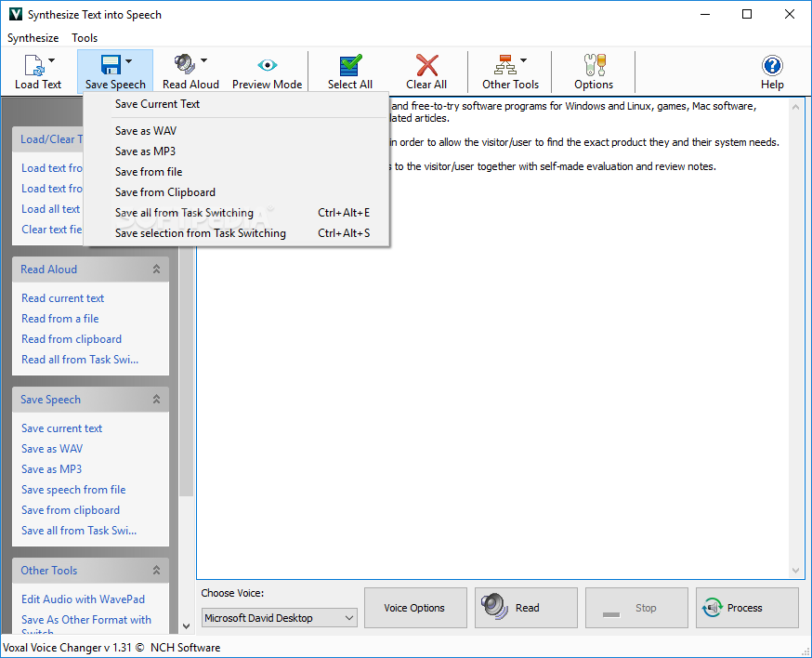Click the Read Aloud speaker icon
This screenshot has height=658, width=812.
(185, 65)
